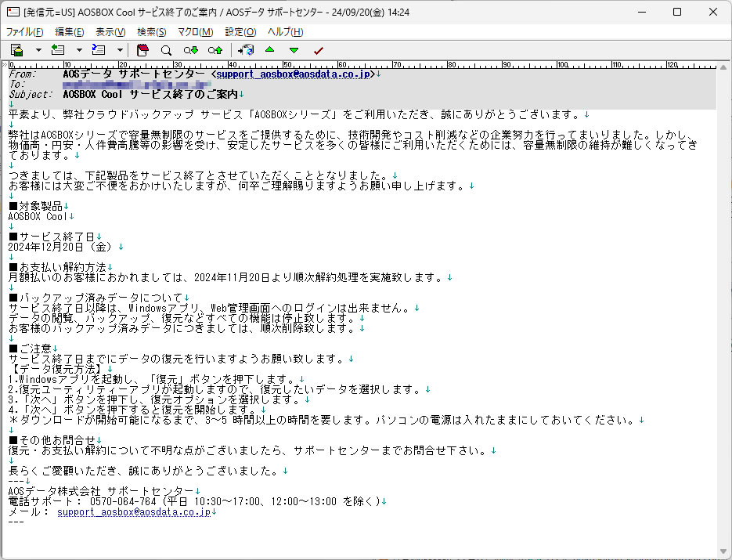Expand the dropdown arrow beside forward icon
732x560 pixels.
pyautogui.click(x=120, y=50)
